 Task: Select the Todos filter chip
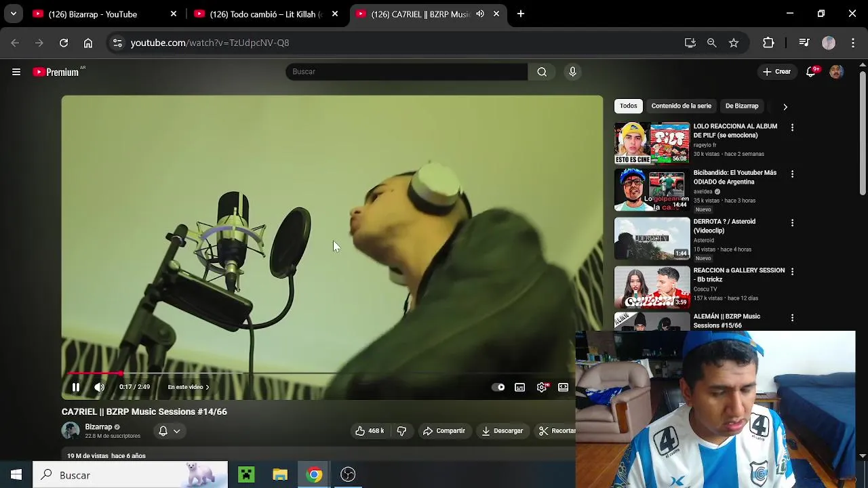[x=628, y=106]
